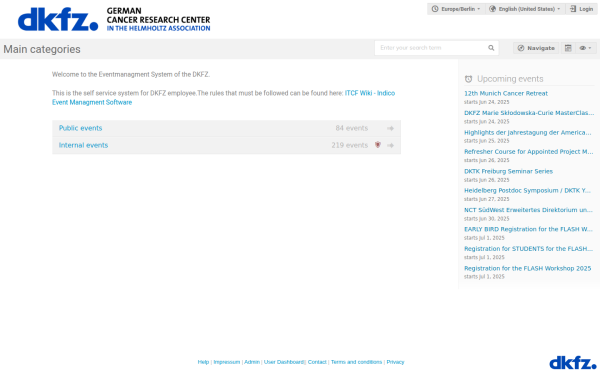Open EARLY BIRD Registration FLASH event

528,229
